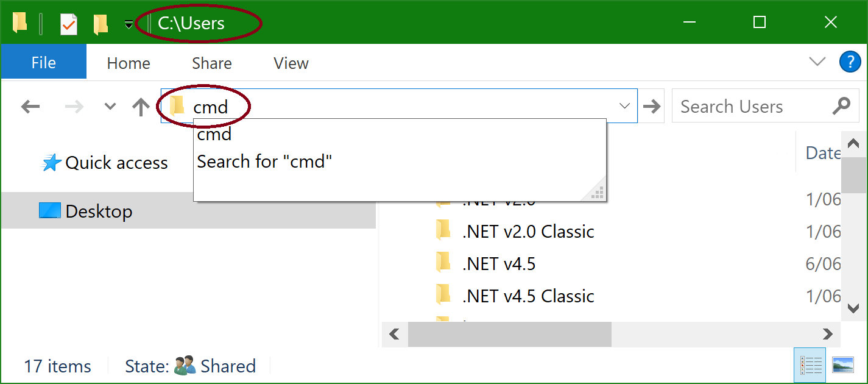Click the search magnifier icon
This screenshot has width=868, height=384.
841,106
